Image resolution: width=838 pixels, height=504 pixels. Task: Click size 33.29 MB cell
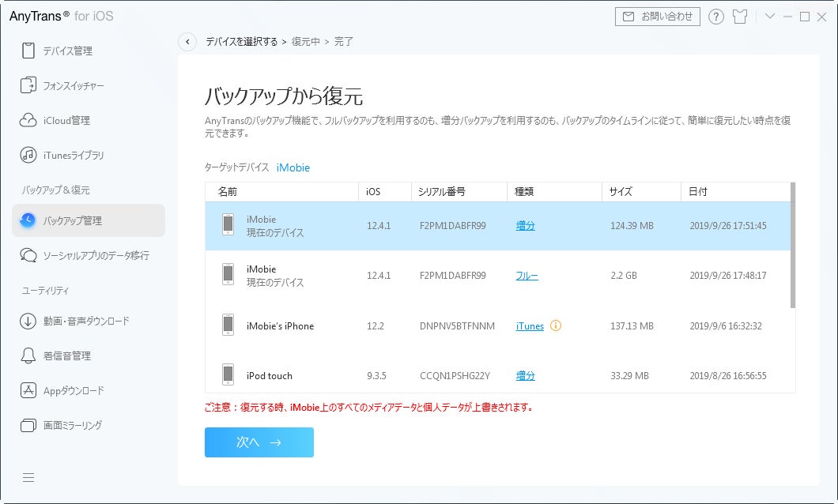[629, 376]
